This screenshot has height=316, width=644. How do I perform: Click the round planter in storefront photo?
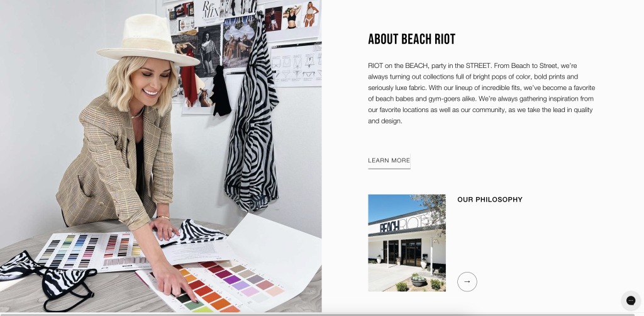tap(418, 281)
